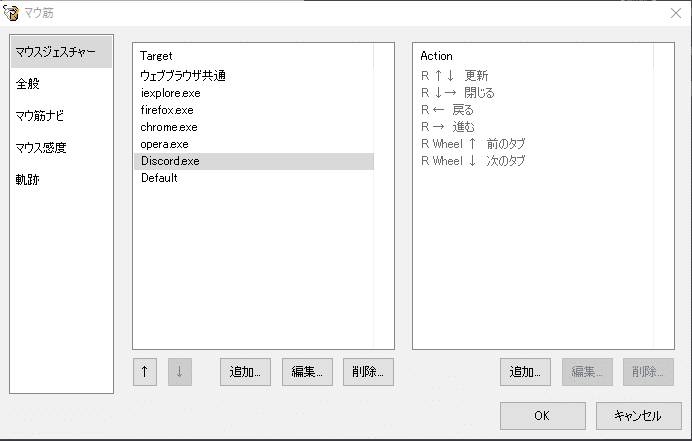Open the マウ筋ナビ tab
The width and height of the screenshot is (692, 441).
pyautogui.click(x=61, y=116)
